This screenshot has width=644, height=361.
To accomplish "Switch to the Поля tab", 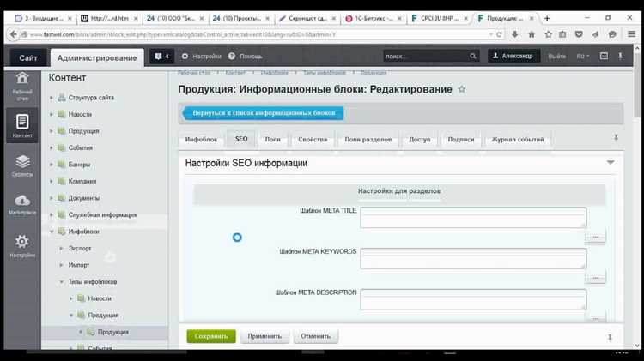I will point(273,140).
